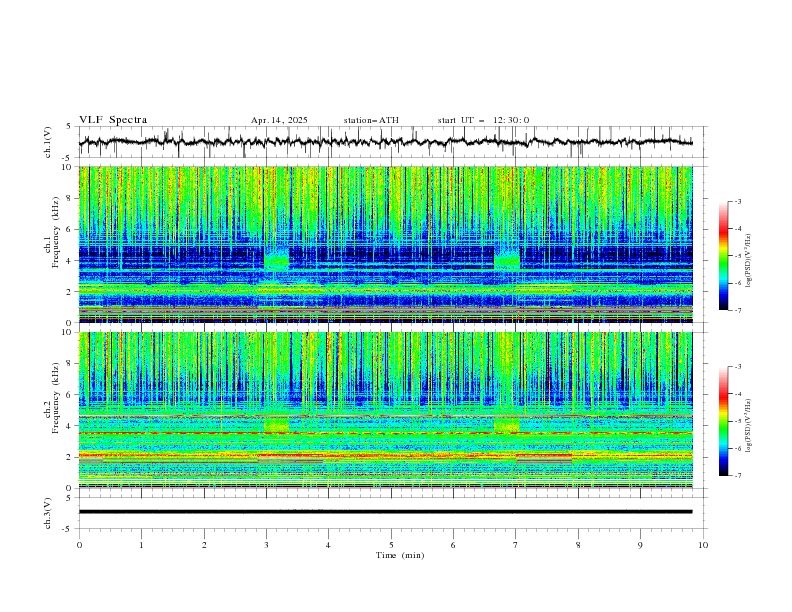Click the ch.3 flat voltage trace
This screenshot has height=612, width=792.
pyautogui.click(x=385, y=512)
